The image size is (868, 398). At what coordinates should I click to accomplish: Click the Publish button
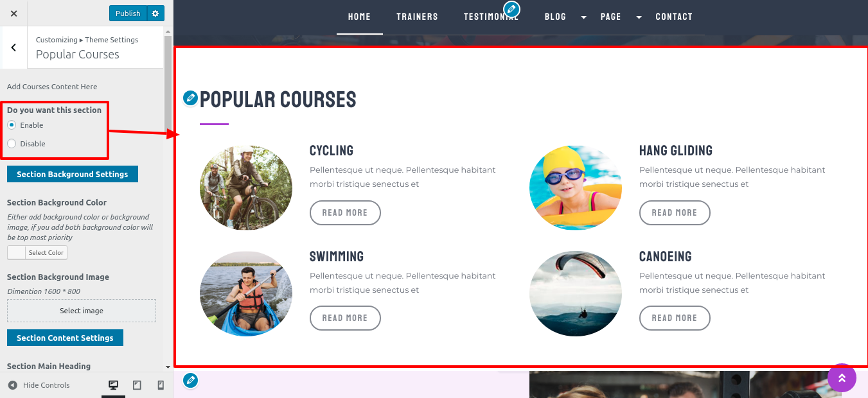[x=128, y=13]
